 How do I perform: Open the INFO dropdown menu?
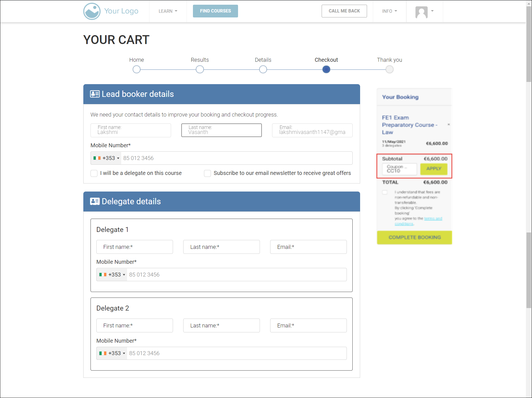point(389,11)
